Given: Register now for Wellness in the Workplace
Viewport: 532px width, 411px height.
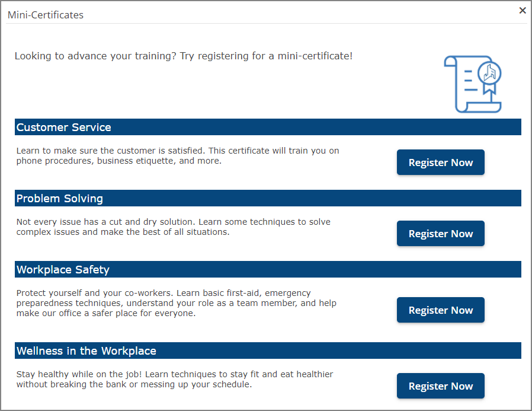Looking at the screenshot, I should tap(440, 386).
